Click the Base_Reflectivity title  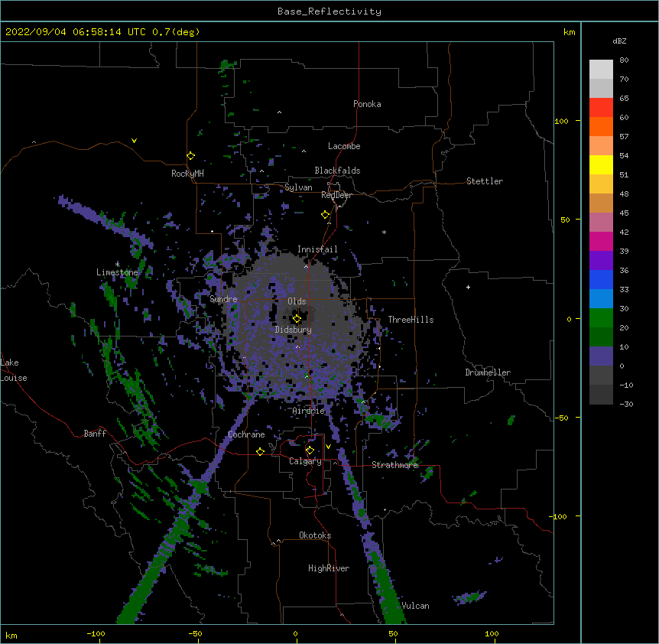coord(329,11)
